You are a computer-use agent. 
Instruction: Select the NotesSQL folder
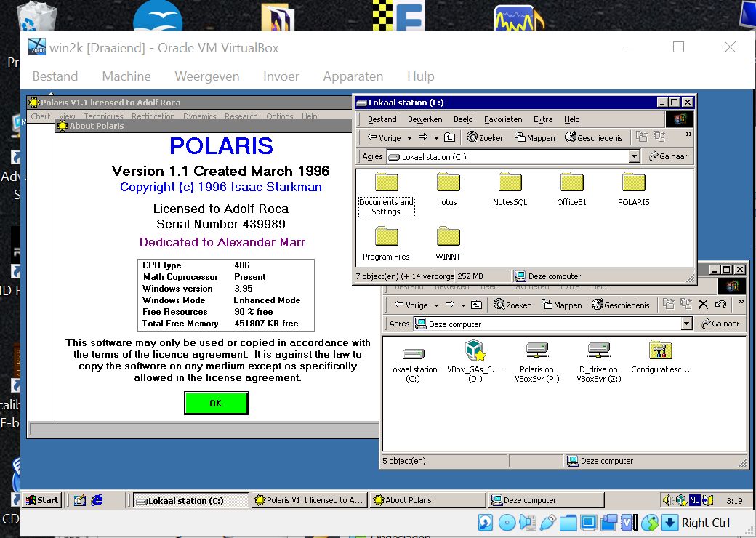(510, 189)
